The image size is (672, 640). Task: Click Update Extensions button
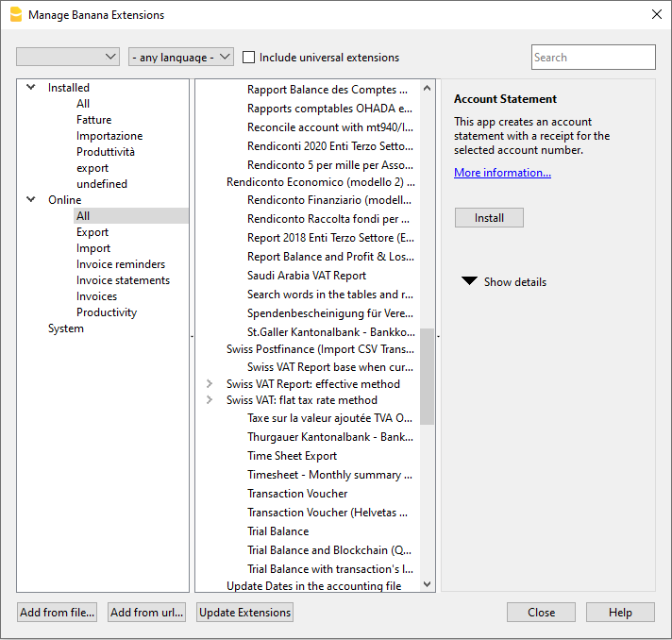(x=244, y=613)
